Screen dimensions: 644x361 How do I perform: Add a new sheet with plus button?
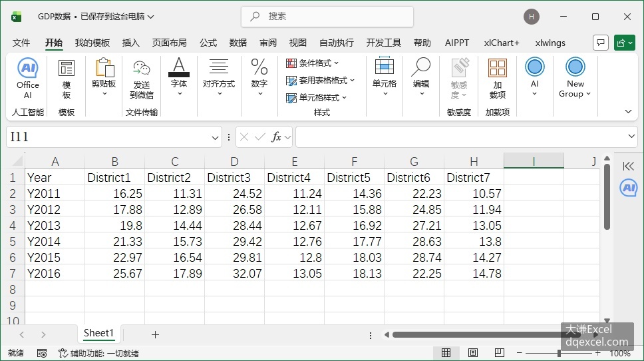[x=155, y=334]
